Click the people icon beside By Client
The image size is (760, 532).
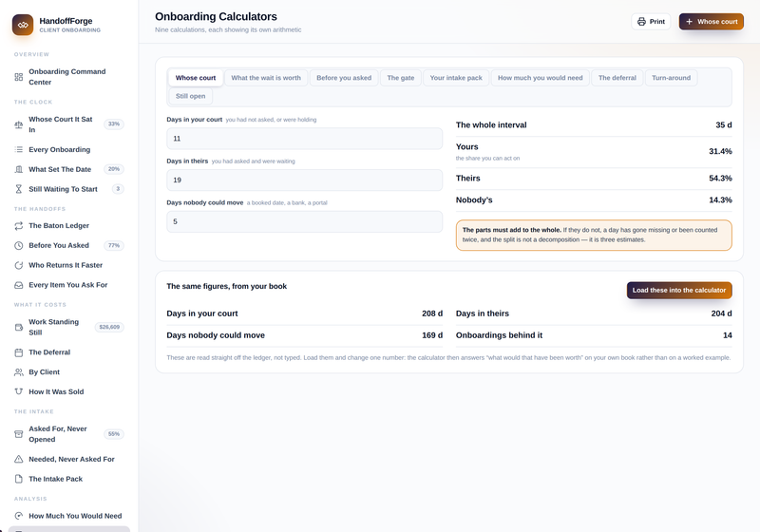click(x=18, y=372)
